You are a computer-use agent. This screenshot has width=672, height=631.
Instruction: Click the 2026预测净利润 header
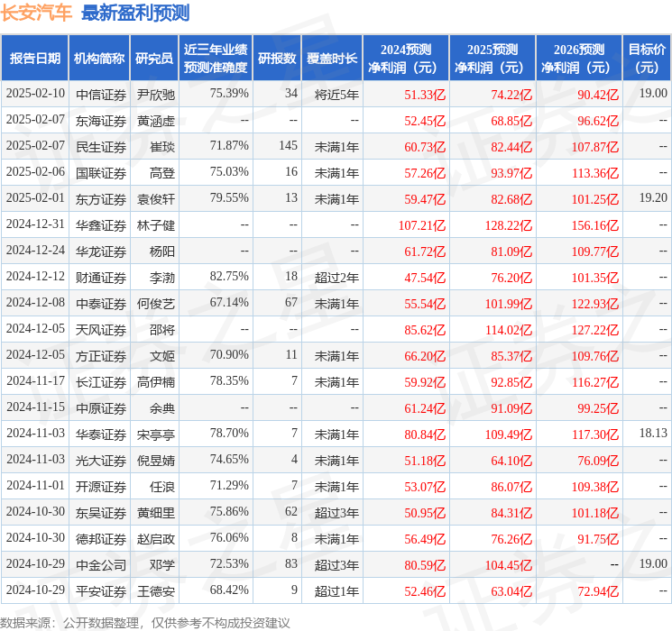pos(579,59)
